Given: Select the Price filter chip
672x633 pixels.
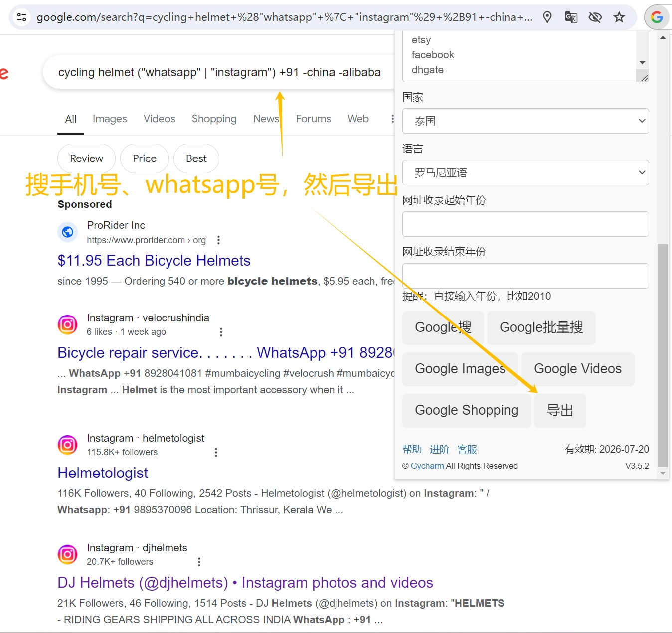Looking at the screenshot, I should [x=145, y=158].
